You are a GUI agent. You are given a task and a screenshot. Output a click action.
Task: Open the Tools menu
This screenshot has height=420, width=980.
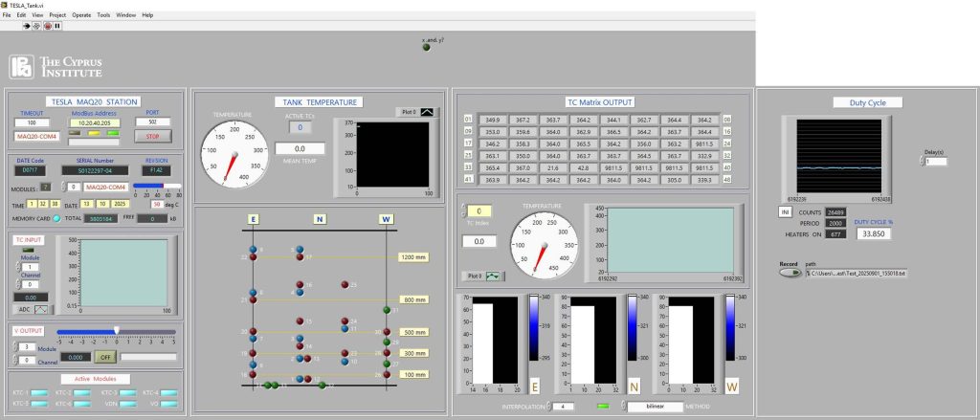103,15
